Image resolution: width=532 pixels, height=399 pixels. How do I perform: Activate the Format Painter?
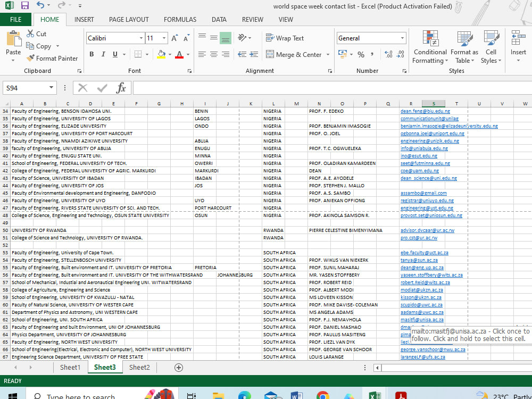point(52,59)
